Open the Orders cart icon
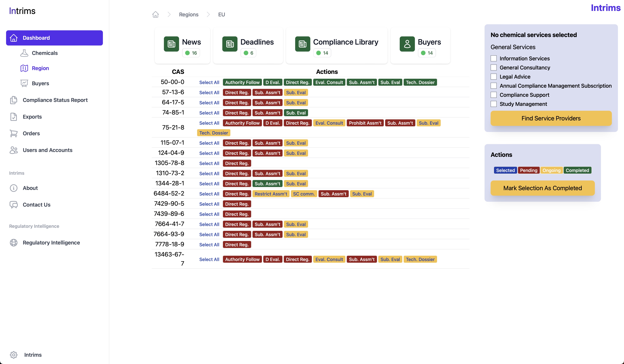 coord(14,133)
